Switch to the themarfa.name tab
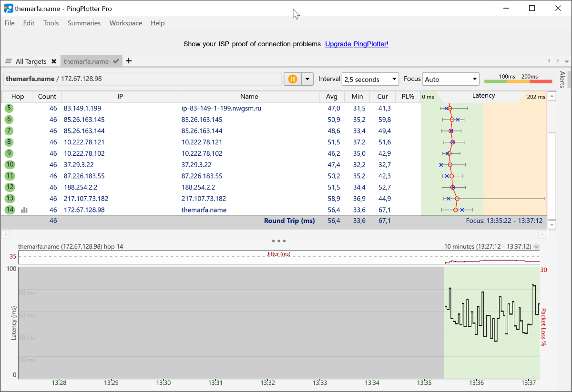 click(91, 61)
